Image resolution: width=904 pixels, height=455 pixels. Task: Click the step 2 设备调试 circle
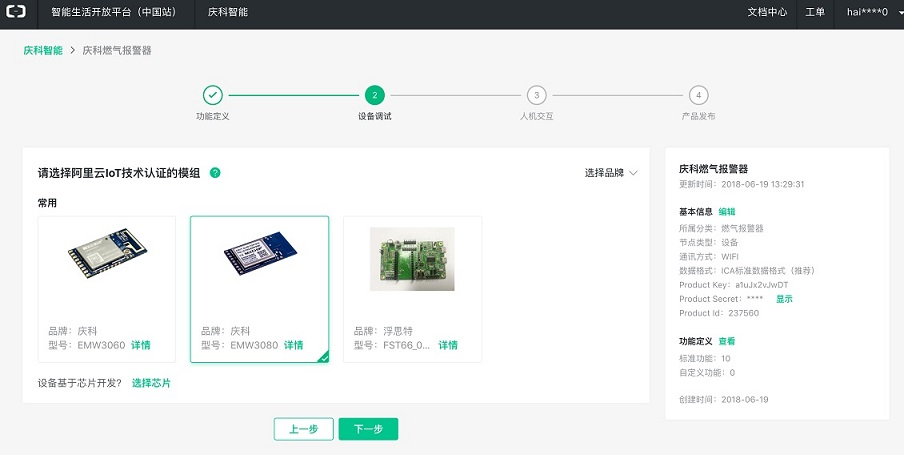pos(375,95)
